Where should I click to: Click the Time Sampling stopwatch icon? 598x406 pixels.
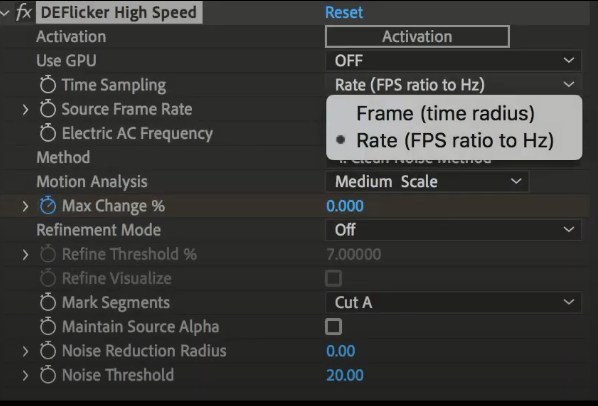[48, 85]
